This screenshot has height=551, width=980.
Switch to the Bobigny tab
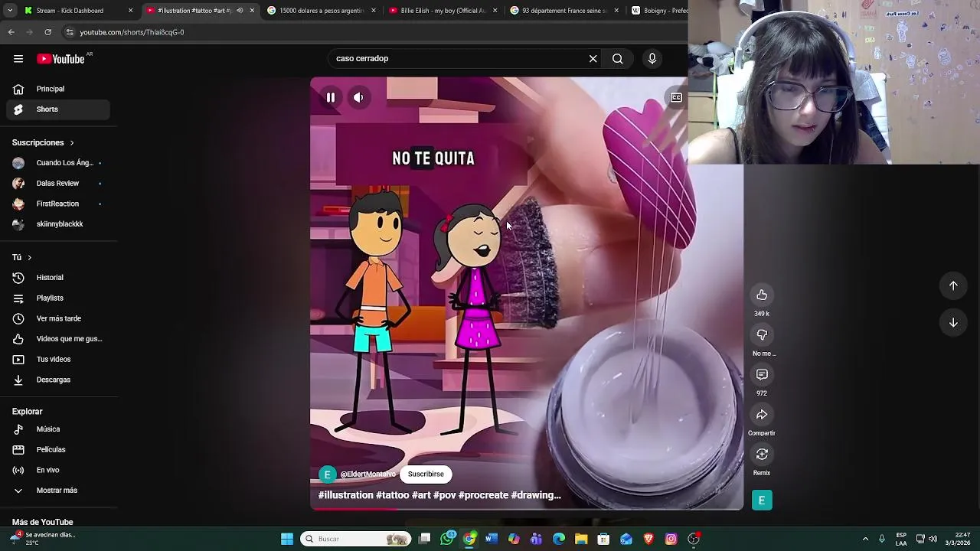(658, 11)
